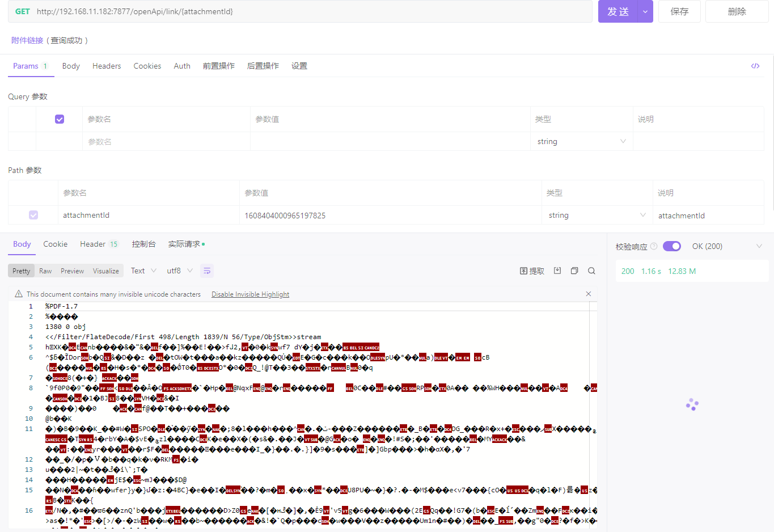
Task: Click the 200 status code text
Action: coord(628,271)
